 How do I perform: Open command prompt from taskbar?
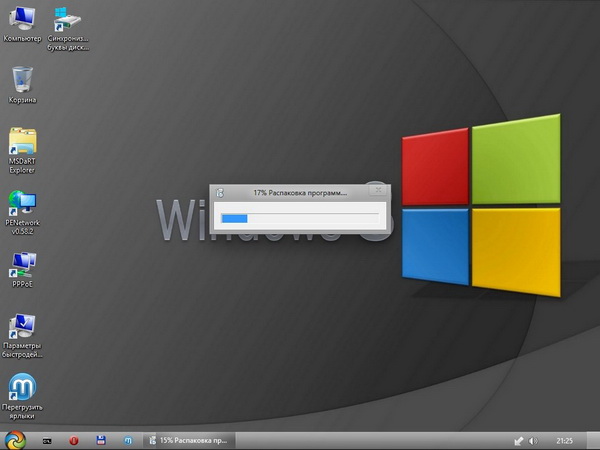pyautogui.click(x=46, y=440)
